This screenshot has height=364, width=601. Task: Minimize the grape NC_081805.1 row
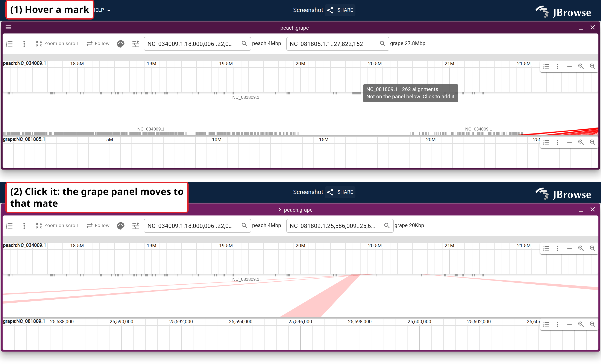(569, 142)
